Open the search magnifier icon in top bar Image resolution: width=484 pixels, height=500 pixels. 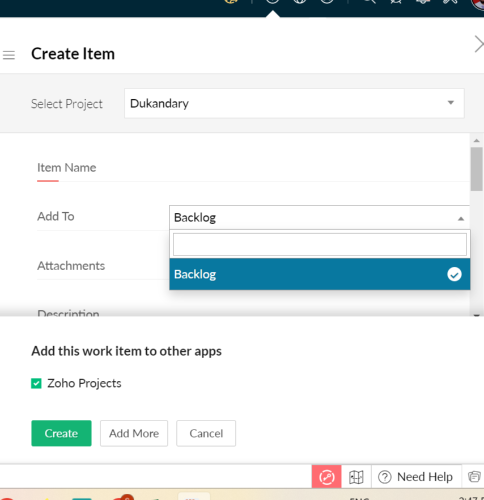pyautogui.click(x=369, y=1)
